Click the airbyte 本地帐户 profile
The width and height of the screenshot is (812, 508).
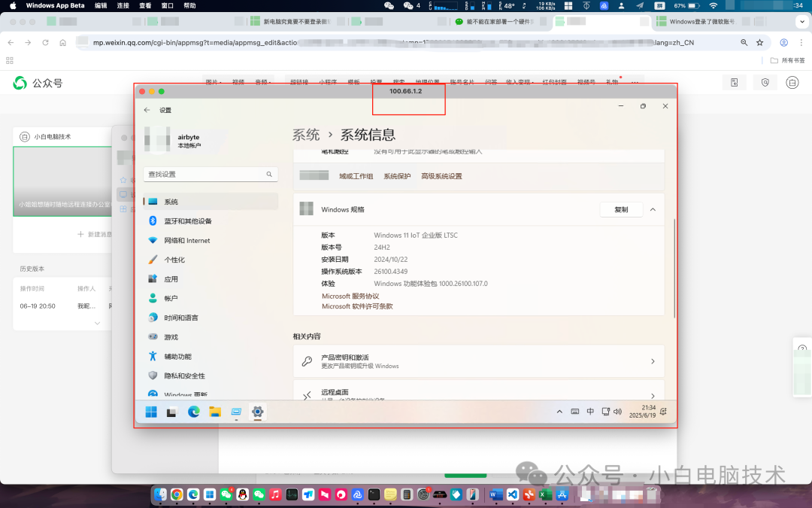pos(185,141)
